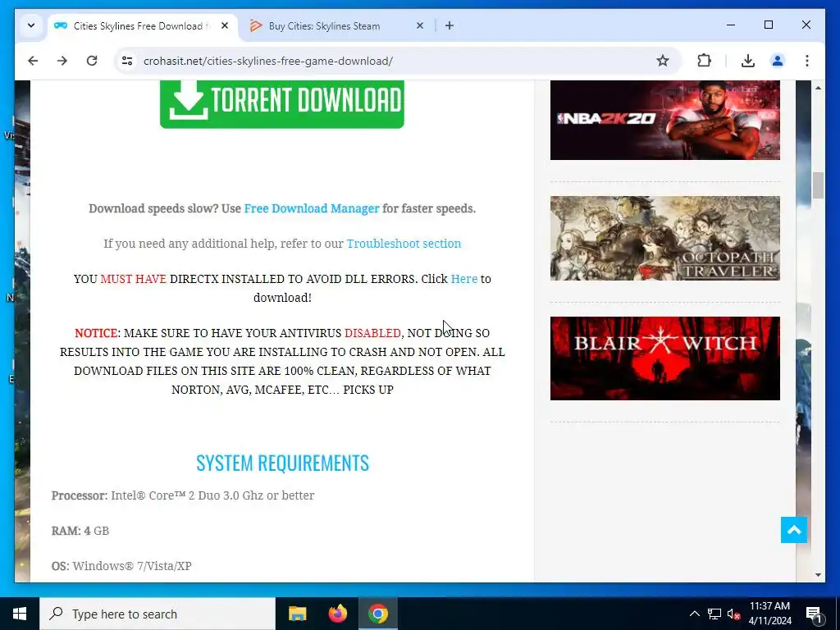
Task: Go forward to the next page
Action: coord(62,61)
